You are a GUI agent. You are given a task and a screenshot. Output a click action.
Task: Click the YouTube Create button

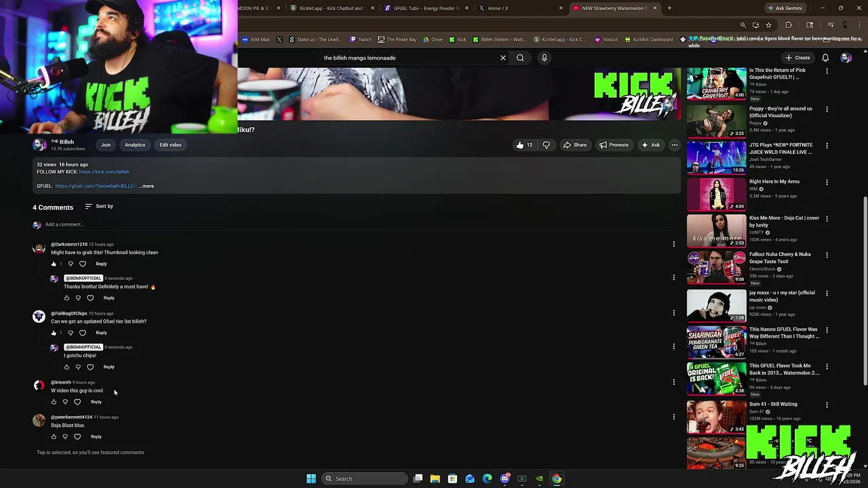pyautogui.click(x=797, y=58)
